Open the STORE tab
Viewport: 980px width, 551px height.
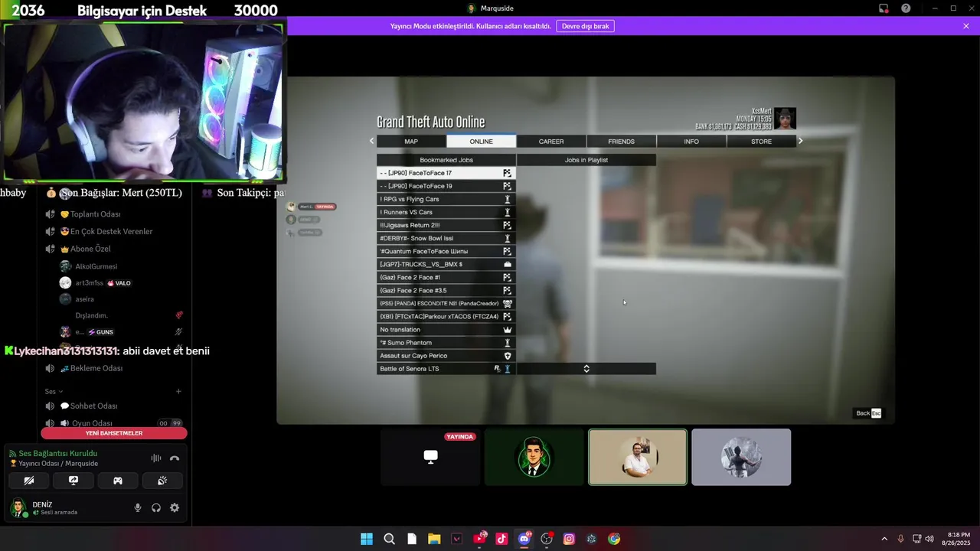tap(761, 142)
